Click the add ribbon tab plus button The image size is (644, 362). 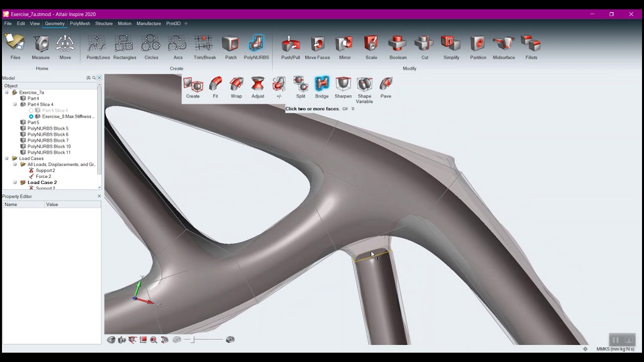(x=186, y=24)
